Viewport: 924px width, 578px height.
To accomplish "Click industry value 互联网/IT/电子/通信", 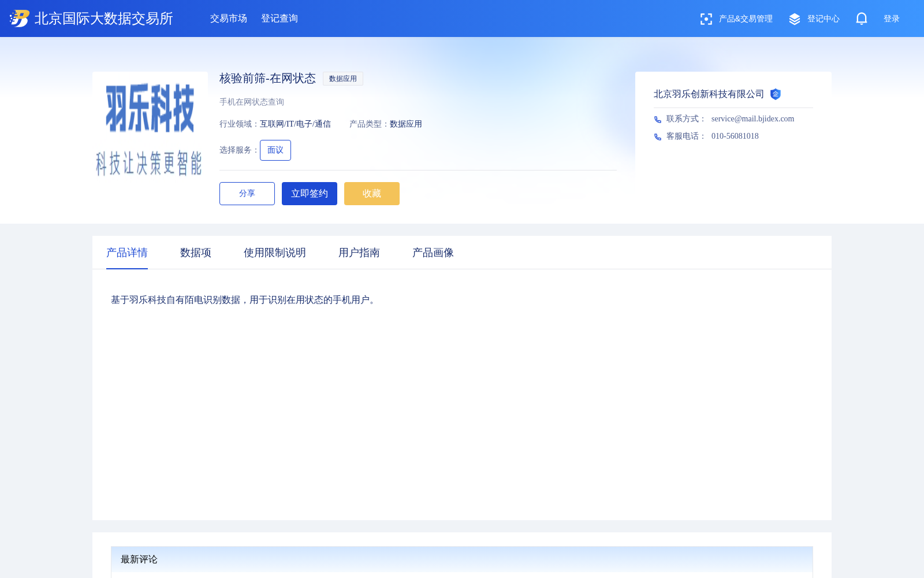I will (x=295, y=124).
